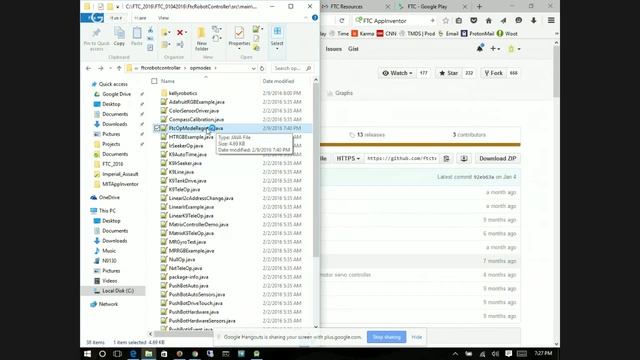Star the GitHub repository

[449, 73]
